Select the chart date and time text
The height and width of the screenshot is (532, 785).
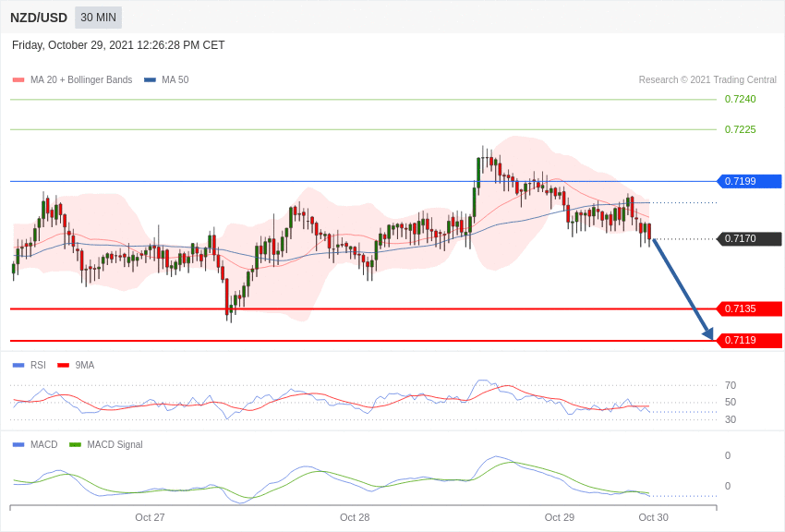(x=118, y=45)
